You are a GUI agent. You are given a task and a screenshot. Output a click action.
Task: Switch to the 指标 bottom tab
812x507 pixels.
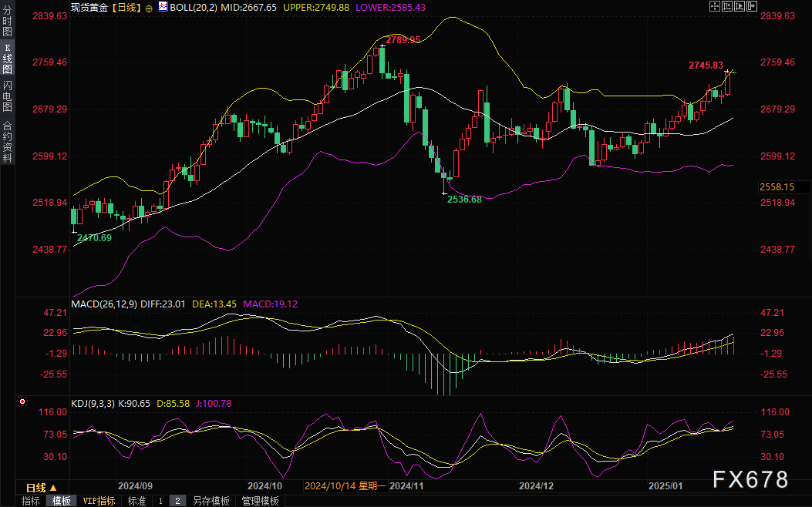click(x=31, y=501)
